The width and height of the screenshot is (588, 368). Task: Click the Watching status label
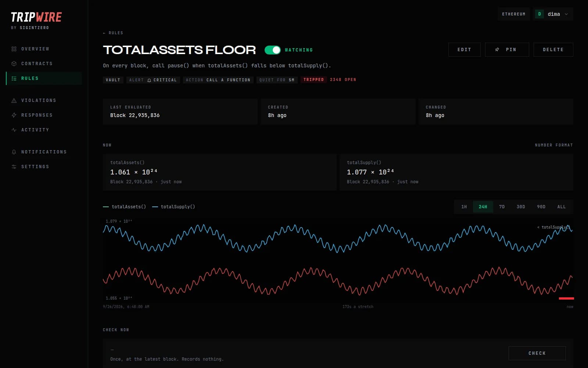pos(299,50)
